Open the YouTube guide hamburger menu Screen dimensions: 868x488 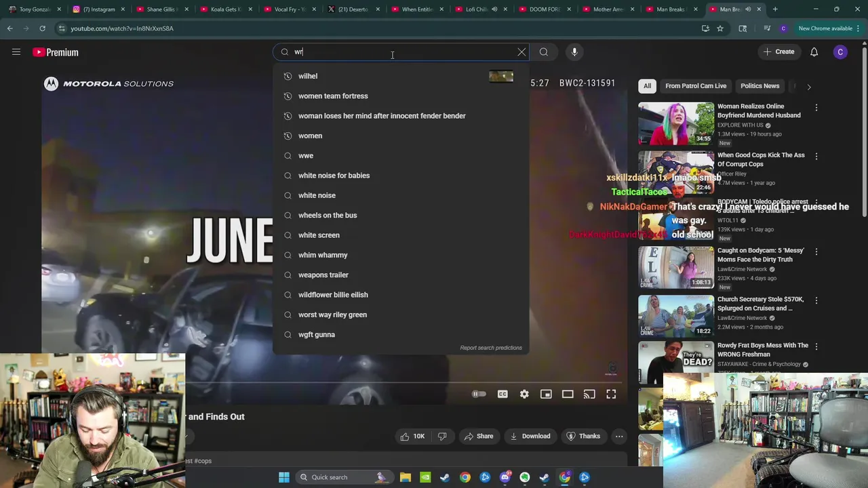pos(16,52)
